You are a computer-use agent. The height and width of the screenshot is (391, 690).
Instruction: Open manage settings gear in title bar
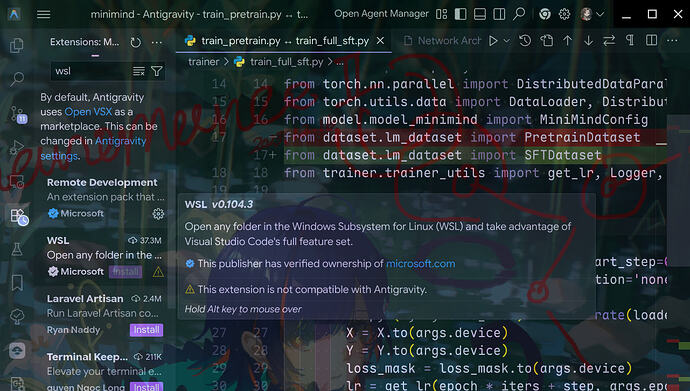[564, 14]
